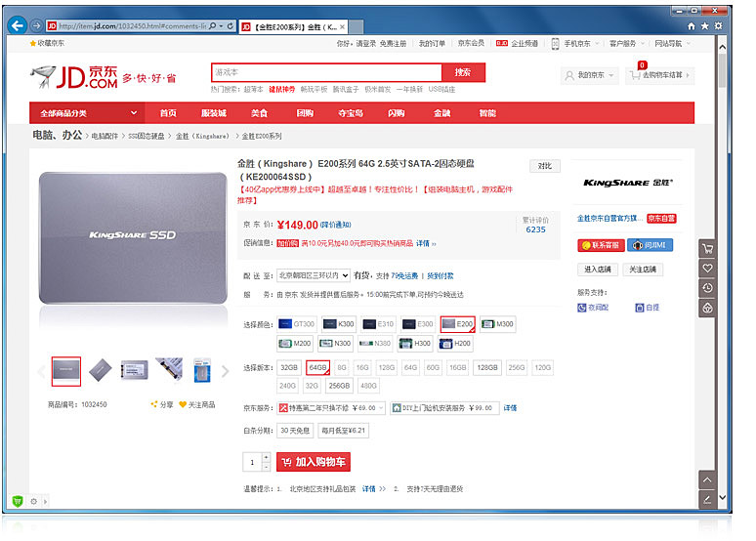Click the 对比 compare button

[545, 166]
